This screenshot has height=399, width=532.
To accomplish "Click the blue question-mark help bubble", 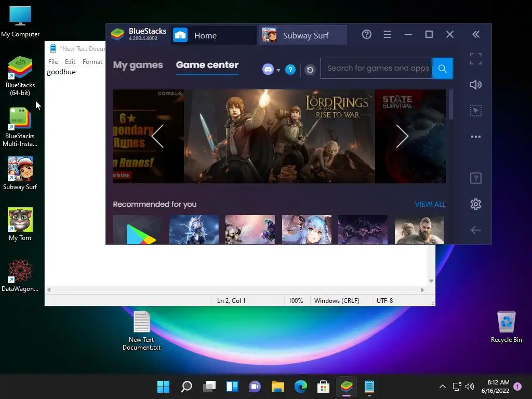I will pos(290,70).
